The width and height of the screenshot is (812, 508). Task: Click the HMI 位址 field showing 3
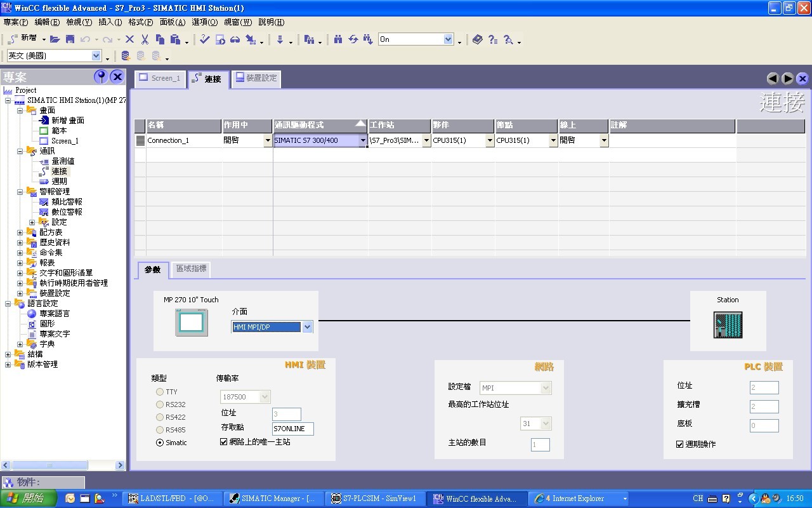[286, 414]
